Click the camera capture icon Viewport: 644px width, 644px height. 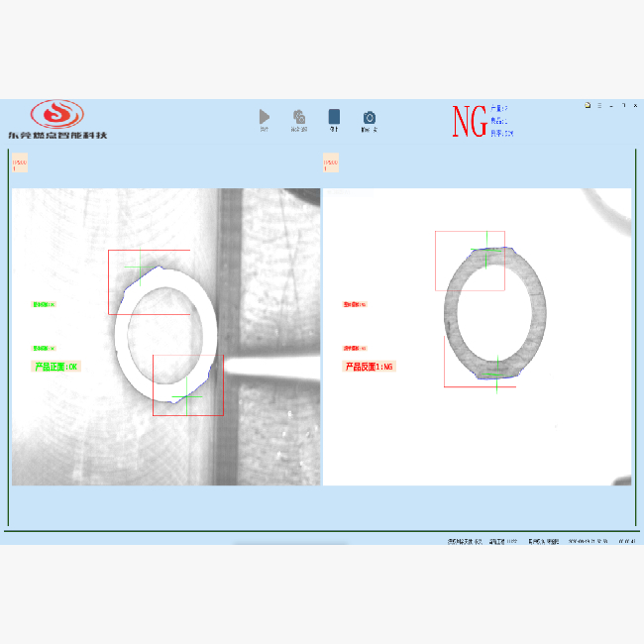coord(370,117)
